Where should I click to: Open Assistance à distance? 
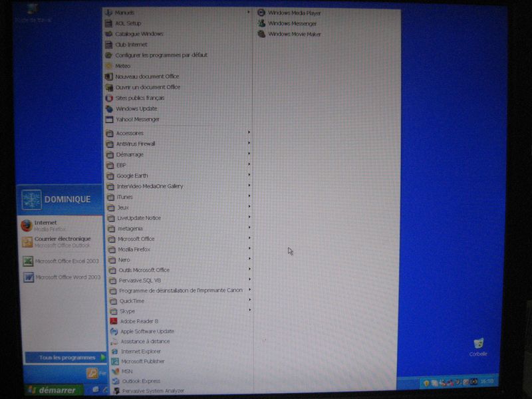(140, 341)
